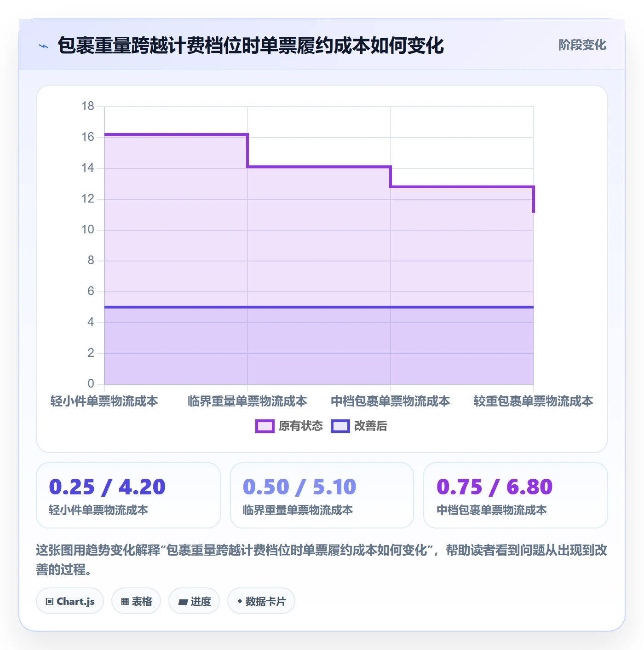Select the 进度 tag chip
The image size is (644, 650).
tap(194, 601)
